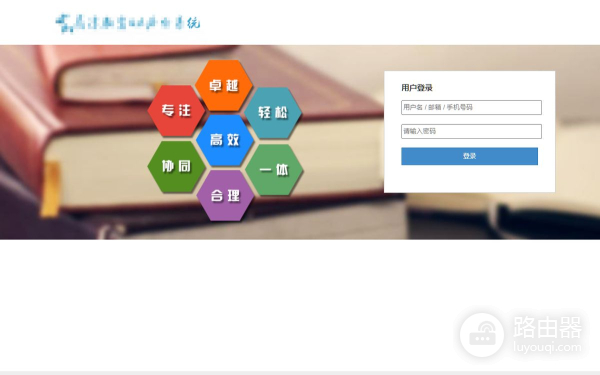Click the blue 登录 login button
The height and width of the screenshot is (375, 600).
[x=470, y=156]
